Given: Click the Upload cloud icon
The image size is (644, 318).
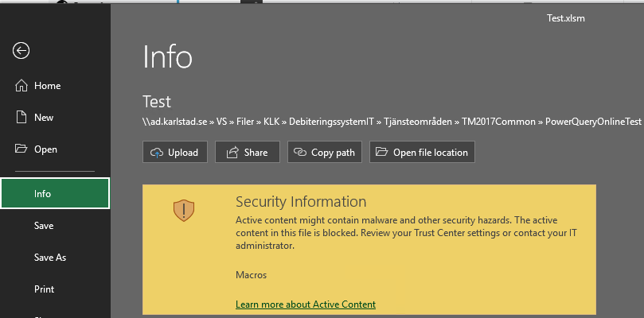Looking at the screenshot, I should click(x=157, y=153).
